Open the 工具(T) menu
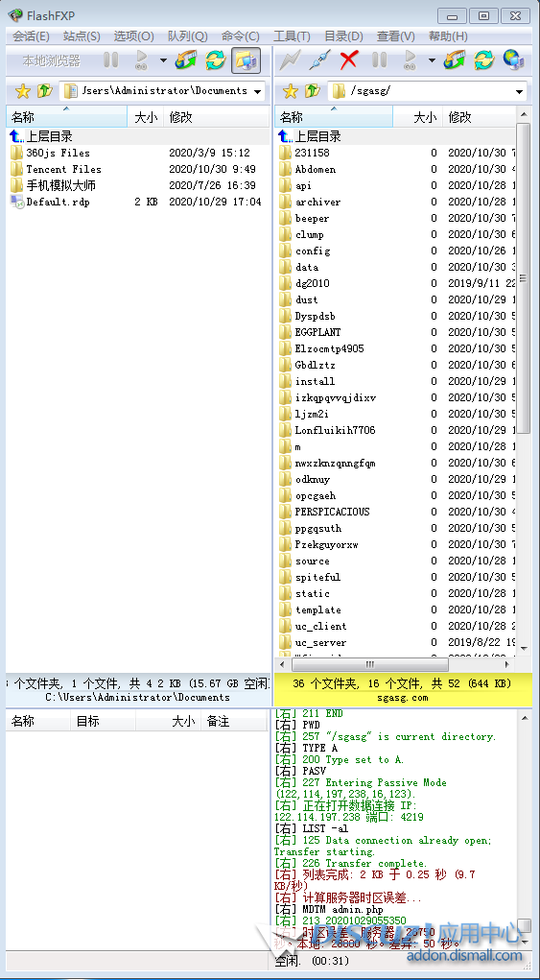This screenshot has width=540, height=980. (292, 36)
